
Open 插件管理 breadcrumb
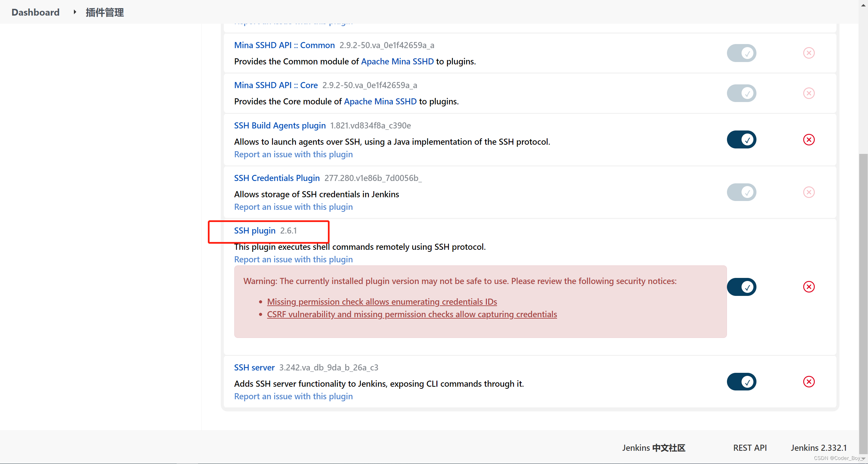(105, 12)
